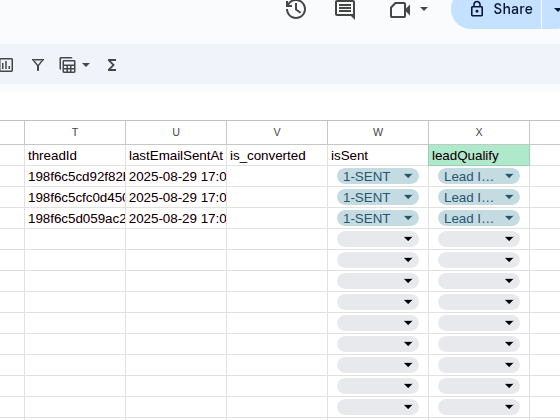Select the leadQualify header cell
The image size is (560, 420).
479,156
